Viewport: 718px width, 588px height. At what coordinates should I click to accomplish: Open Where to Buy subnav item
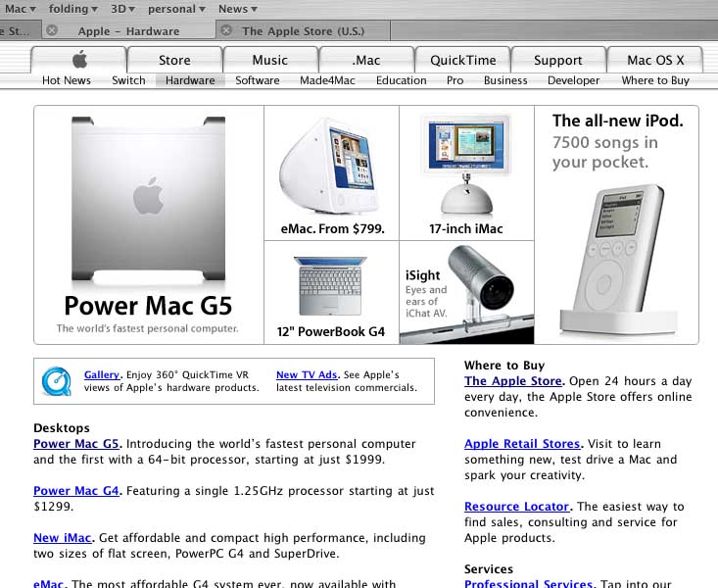click(655, 80)
